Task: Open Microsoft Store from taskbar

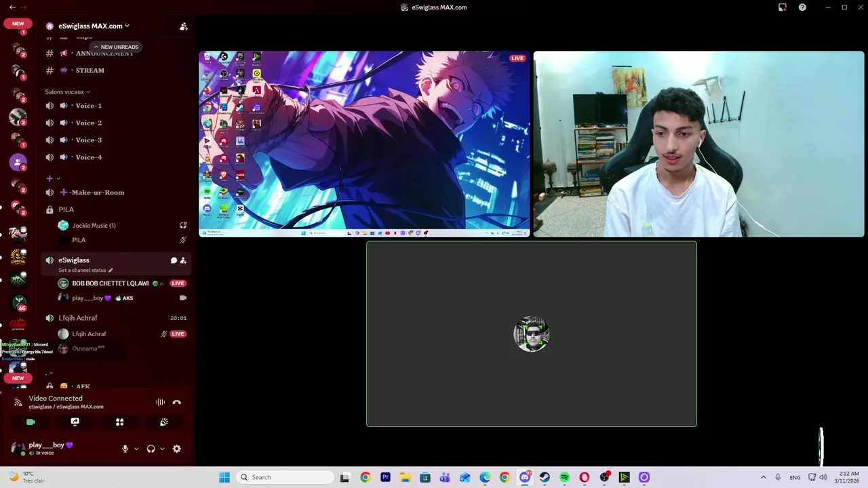Action: click(x=425, y=477)
